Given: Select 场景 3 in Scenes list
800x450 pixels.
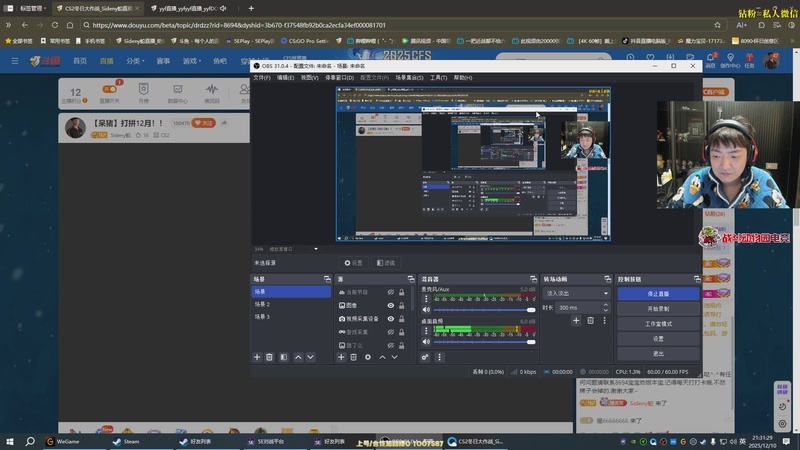Looking at the screenshot, I should (291, 317).
